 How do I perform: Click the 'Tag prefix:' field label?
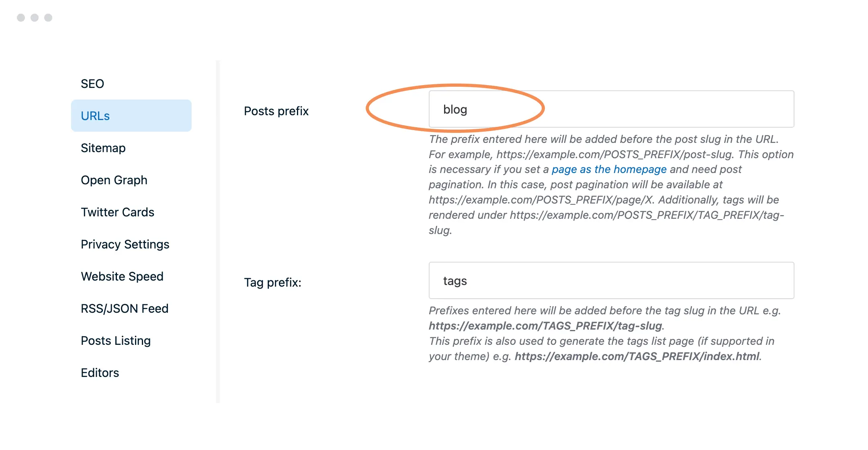(272, 283)
